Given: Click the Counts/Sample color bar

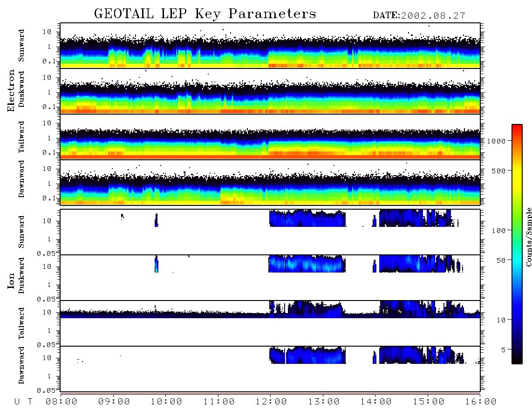Looking at the screenshot, I should (x=517, y=244).
